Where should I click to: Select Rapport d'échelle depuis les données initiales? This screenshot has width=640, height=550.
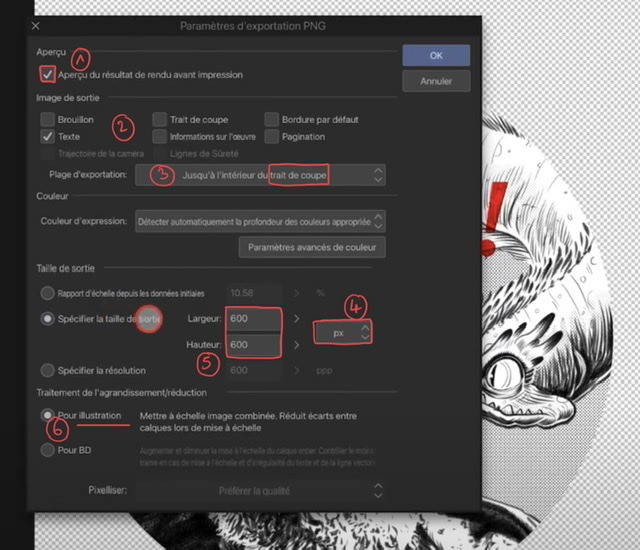[x=47, y=293]
